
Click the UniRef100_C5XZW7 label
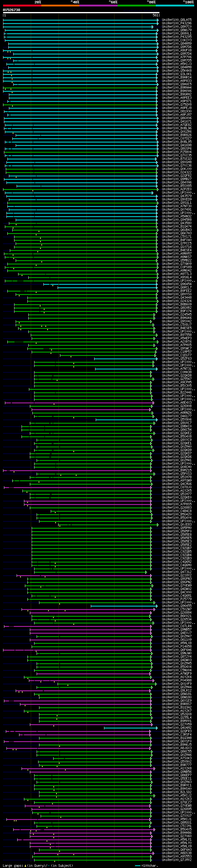pyautogui.click(x=177, y=609)
